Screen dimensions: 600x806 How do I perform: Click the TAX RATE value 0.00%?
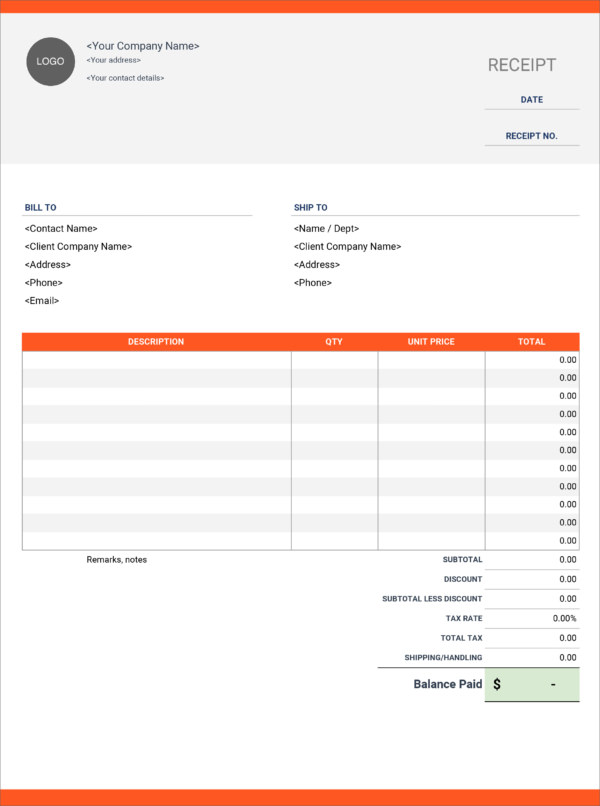tap(565, 618)
